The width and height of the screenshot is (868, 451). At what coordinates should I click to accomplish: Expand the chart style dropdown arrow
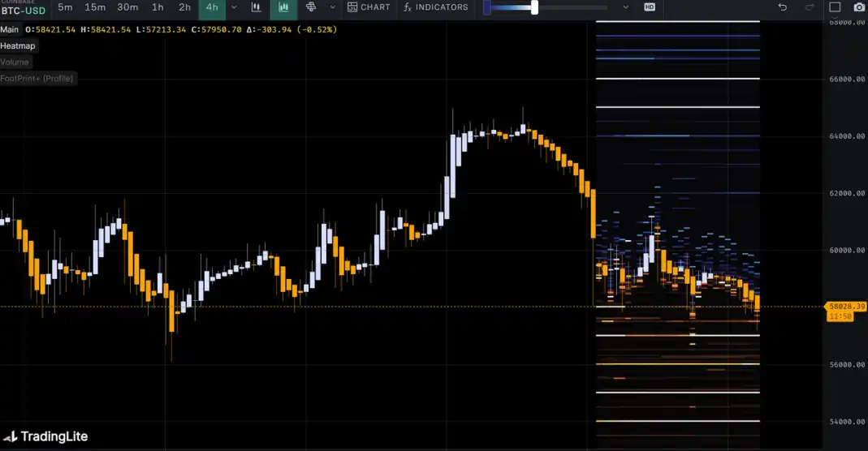click(x=331, y=7)
